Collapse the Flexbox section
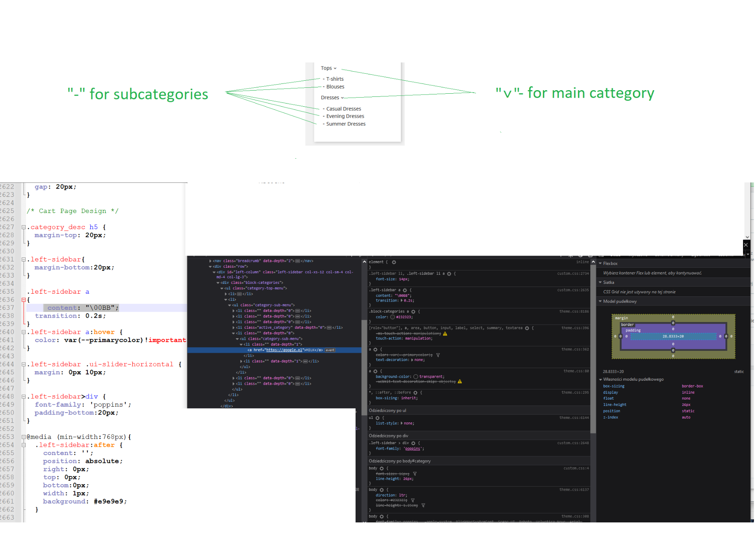756x548 pixels. pos(600,263)
